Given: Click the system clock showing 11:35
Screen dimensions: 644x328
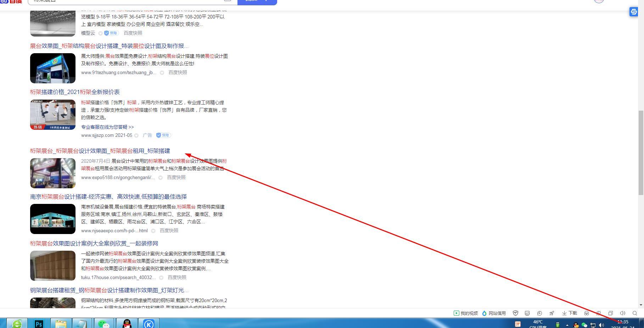Looking at the screenshot, I should point(623,322).
